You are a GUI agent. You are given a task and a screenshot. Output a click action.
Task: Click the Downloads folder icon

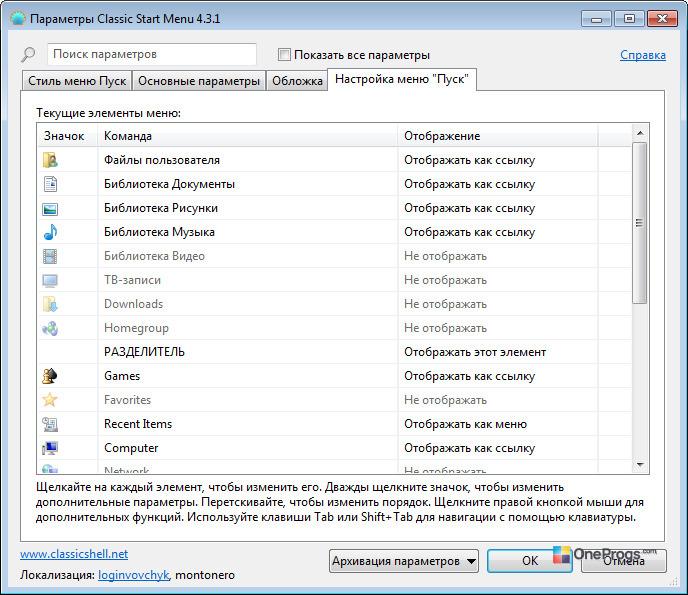pos(50,304)
